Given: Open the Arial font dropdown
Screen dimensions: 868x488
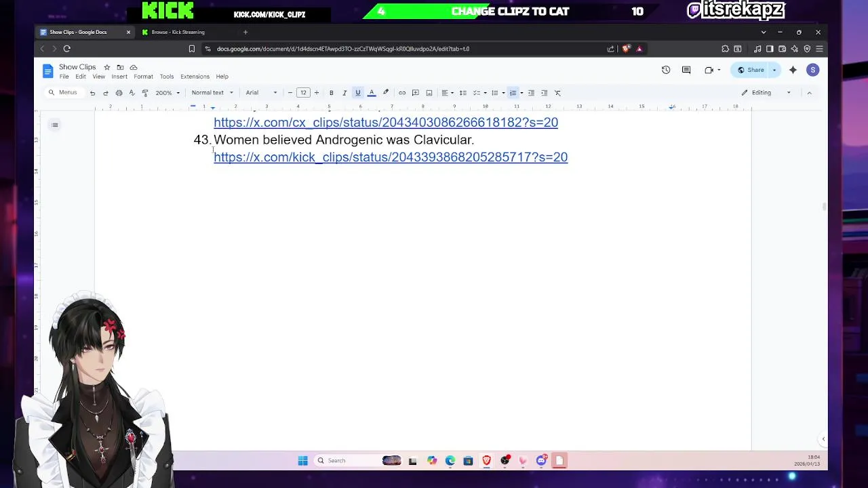Looking at the screenshot, I should tap(261, 93).
